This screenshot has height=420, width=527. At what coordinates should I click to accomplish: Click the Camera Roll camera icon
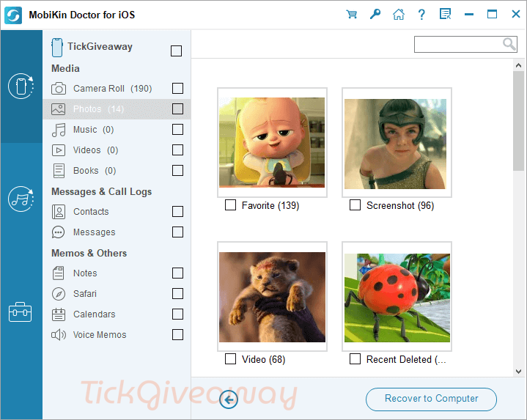point(59,89)
